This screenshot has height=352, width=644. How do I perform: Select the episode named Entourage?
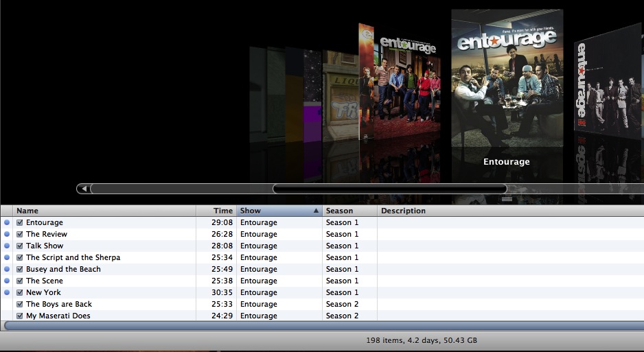tap(45, 222)
